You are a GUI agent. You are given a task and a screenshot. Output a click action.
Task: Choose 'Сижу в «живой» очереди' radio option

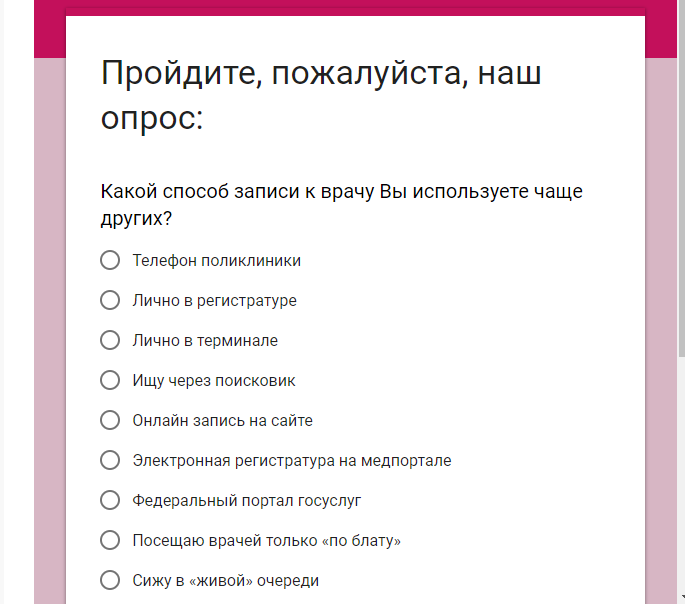coord(110,580)
